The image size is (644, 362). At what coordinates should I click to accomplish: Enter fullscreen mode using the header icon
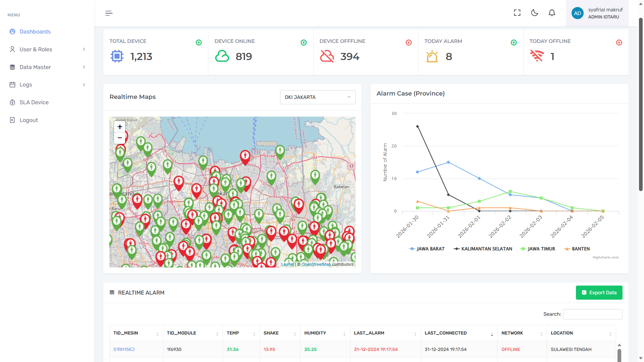[x=517, y=13]
